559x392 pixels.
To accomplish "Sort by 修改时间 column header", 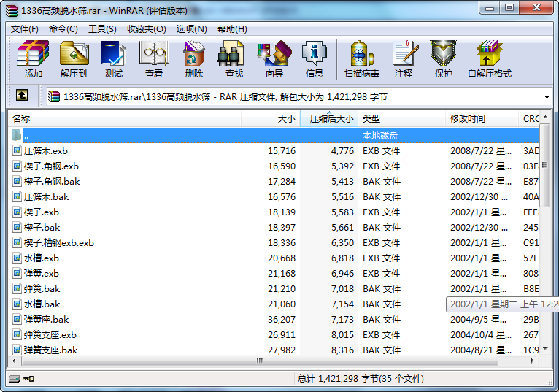I will 482,119.
